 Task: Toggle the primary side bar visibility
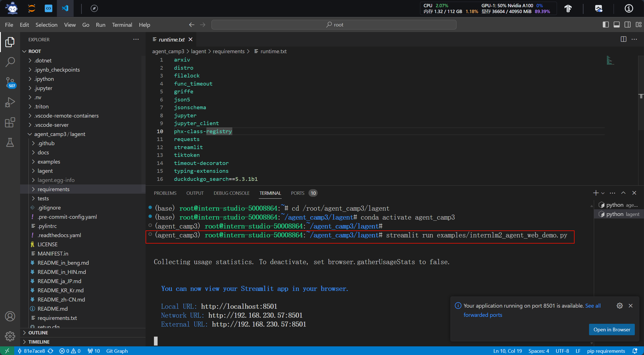pyautogui.click(x=606, y=25)
